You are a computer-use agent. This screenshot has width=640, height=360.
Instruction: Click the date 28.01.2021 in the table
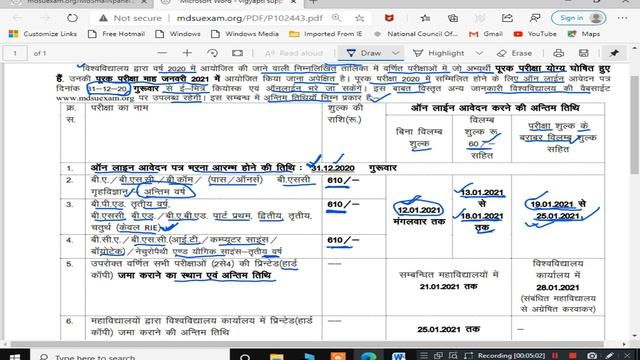(x=558, y=288)
